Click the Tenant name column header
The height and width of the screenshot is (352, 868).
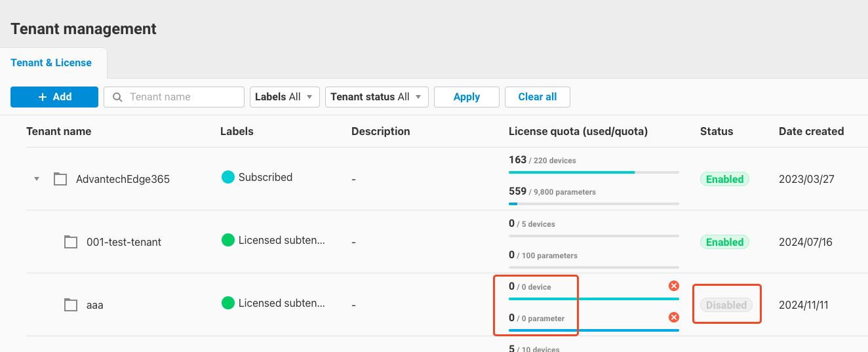pyautogui.click(x=58, y=131)
